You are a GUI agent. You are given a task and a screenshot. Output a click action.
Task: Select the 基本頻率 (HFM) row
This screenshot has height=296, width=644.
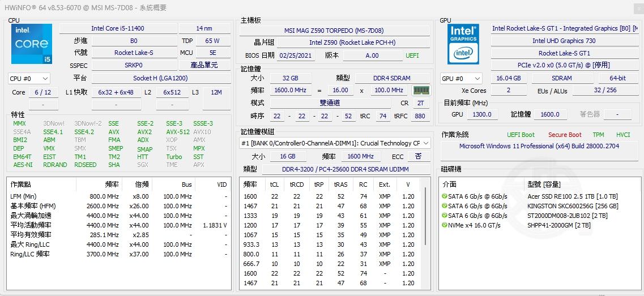point(119,205)
